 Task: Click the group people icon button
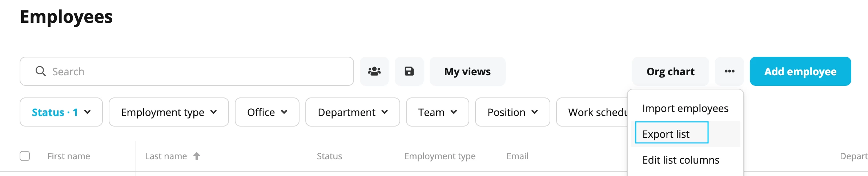pyautogui.click(x=374, y=71)
